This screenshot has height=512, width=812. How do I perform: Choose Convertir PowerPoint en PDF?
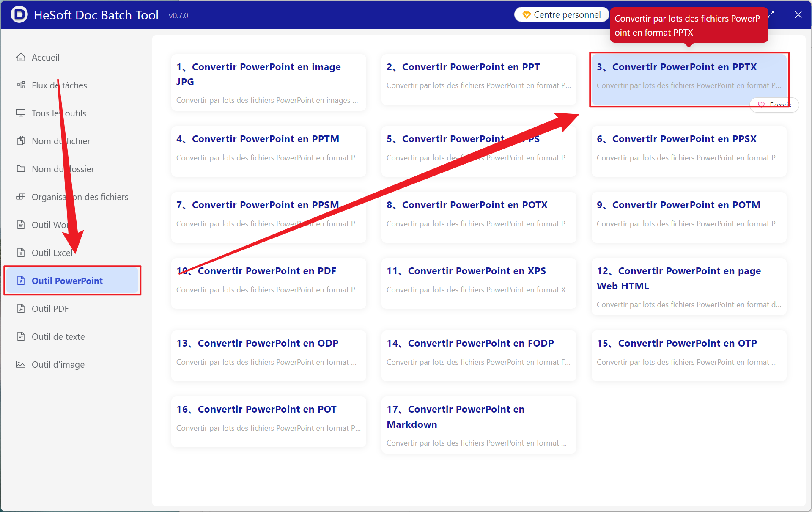[269, 284]
